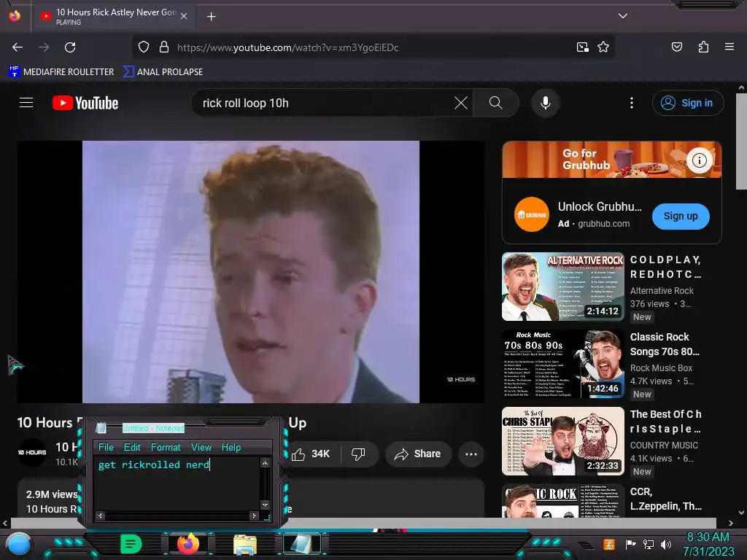
Task: Open File Explorer from the taskbar
Action: coord(245,544)
